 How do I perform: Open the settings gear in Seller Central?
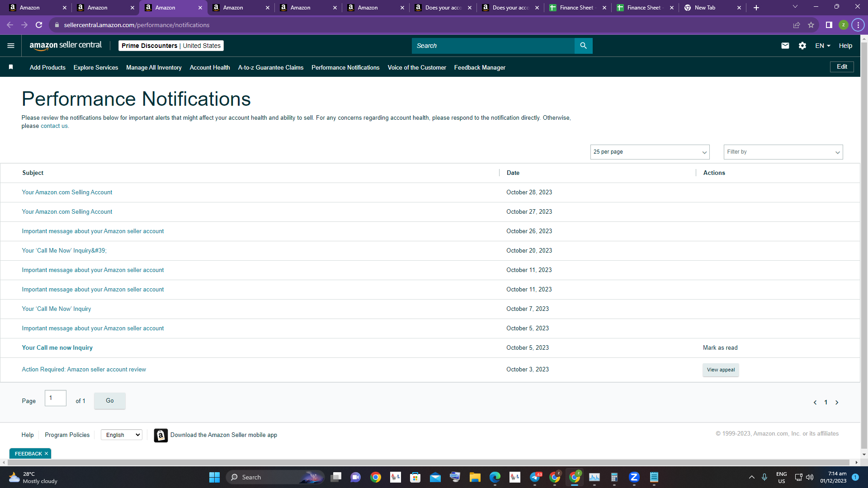[x=802, y=46]
